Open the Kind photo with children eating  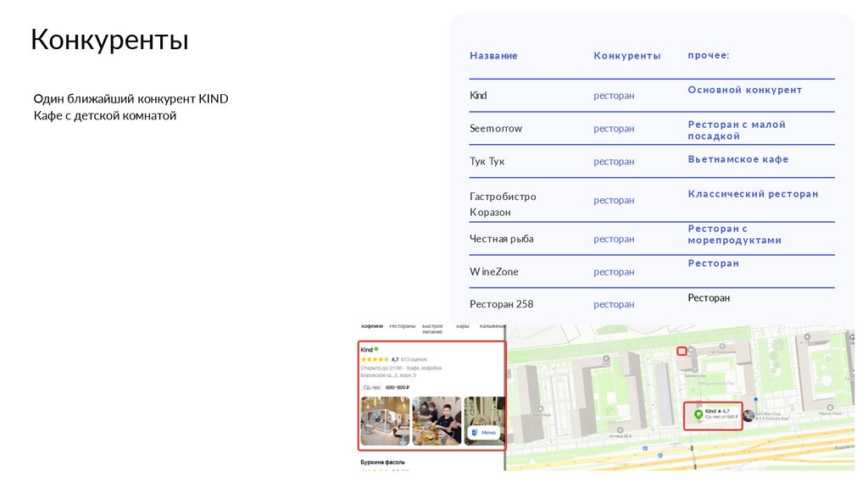437,420
